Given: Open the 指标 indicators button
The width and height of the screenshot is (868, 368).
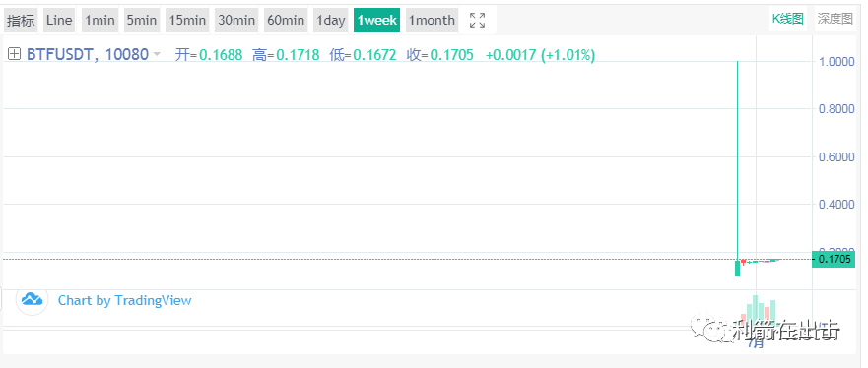Looking at the screenshot, I should point(21,21).
